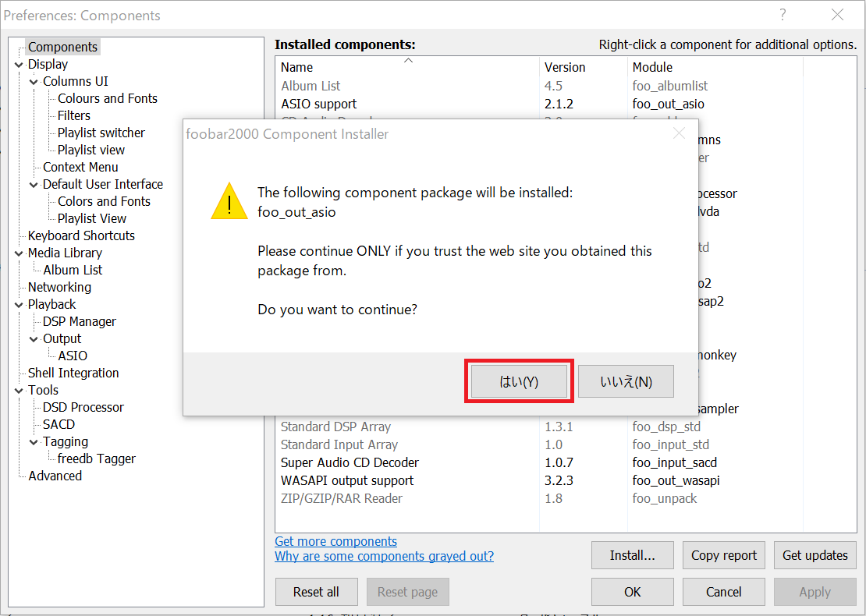Open Why are some components grayed out link
The height and width of the screenshot is (616, 866).
(x=385, y=556)
